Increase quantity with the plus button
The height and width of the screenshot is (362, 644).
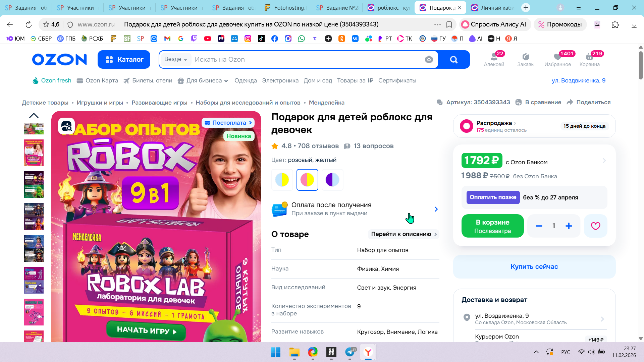click(x=569, y=226)
